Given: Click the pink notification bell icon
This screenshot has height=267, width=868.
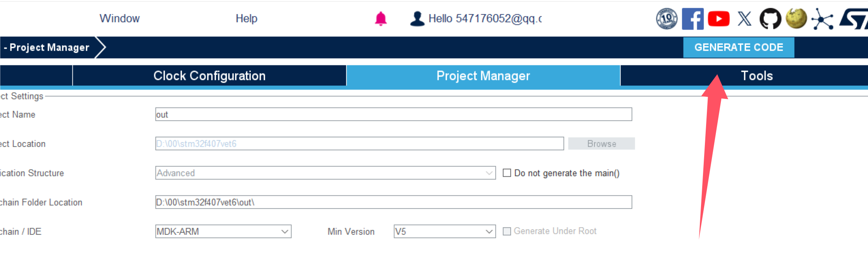Looking at the screenshot, I should tap(381, 19).
